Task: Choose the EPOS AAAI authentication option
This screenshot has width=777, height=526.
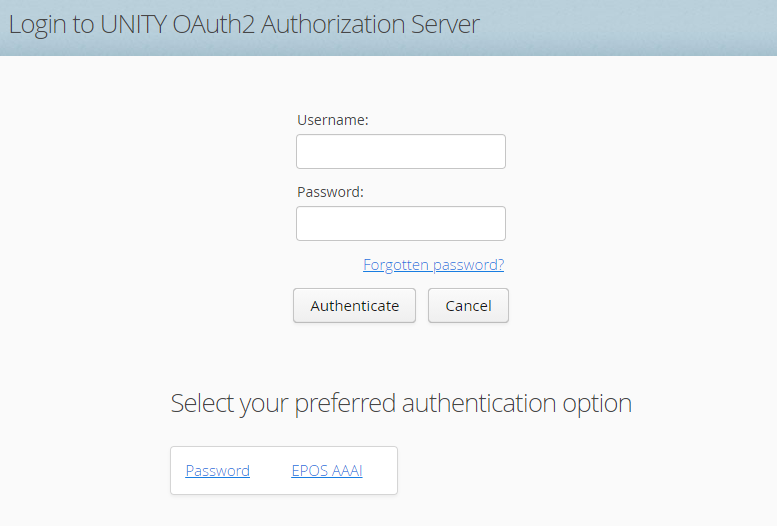Action: click(327, 470)
